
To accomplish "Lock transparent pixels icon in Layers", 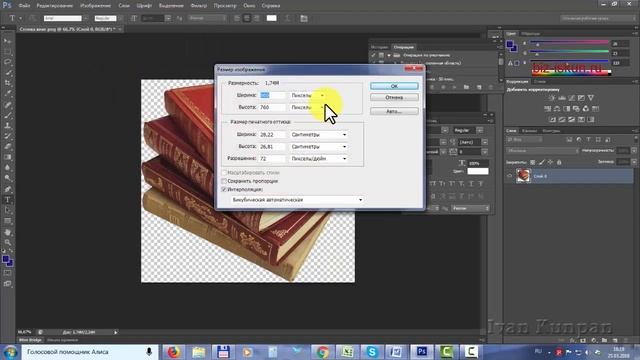I will (532, 162).
